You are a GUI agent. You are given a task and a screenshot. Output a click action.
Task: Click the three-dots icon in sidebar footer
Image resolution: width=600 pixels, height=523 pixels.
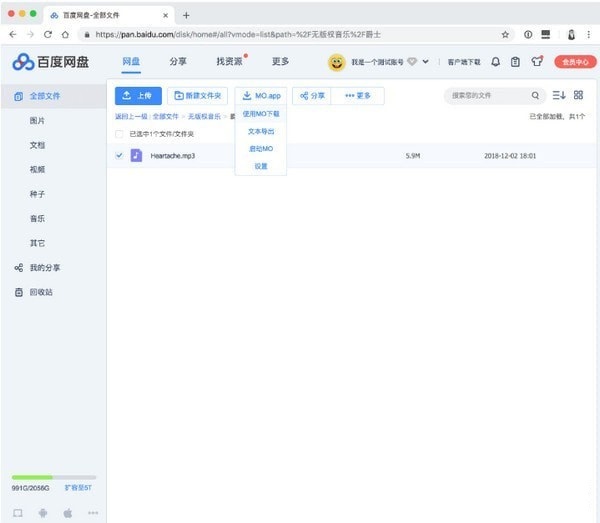coord(93,513)
